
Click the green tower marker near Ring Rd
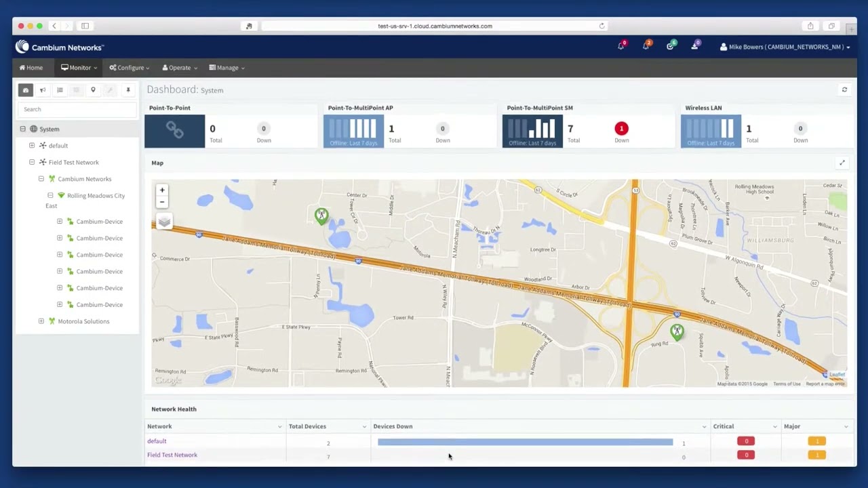coord(677,331)
